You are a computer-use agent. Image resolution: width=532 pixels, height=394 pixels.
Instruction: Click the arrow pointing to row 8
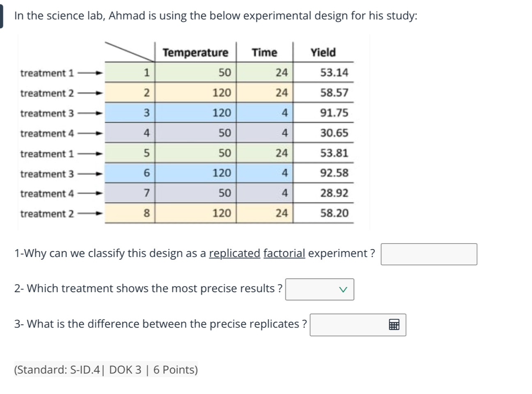[x=90, y=214]
